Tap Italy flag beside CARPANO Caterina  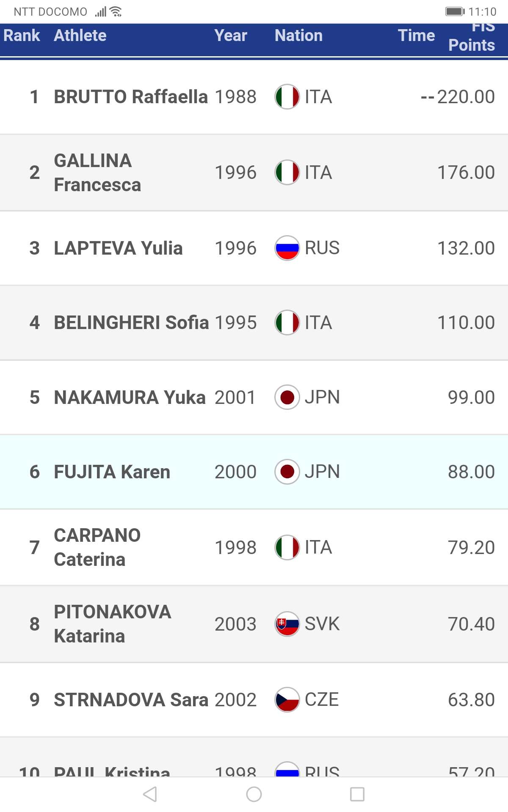[x=287, y=547]
